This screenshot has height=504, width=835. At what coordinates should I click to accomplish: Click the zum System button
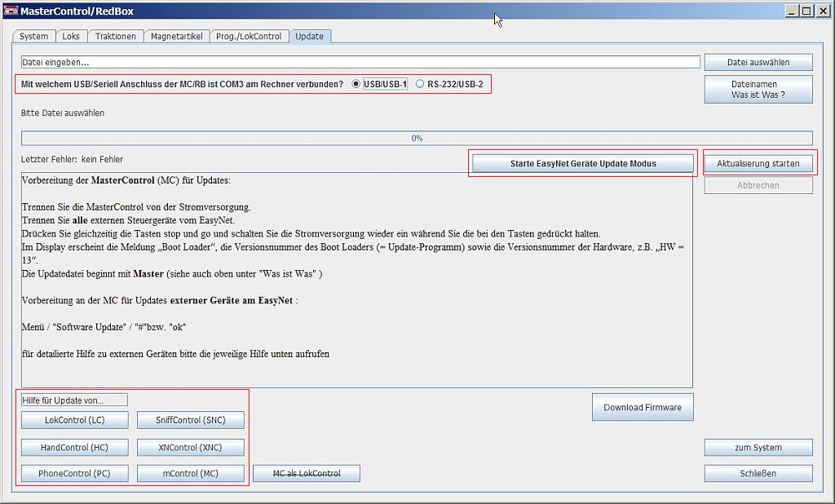pos(758,447)
